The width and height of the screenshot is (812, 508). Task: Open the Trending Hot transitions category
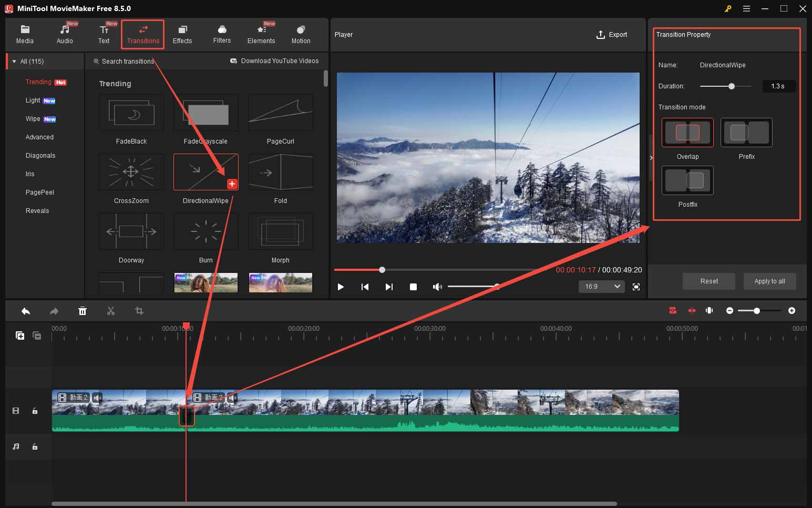[x=38, y=82]
